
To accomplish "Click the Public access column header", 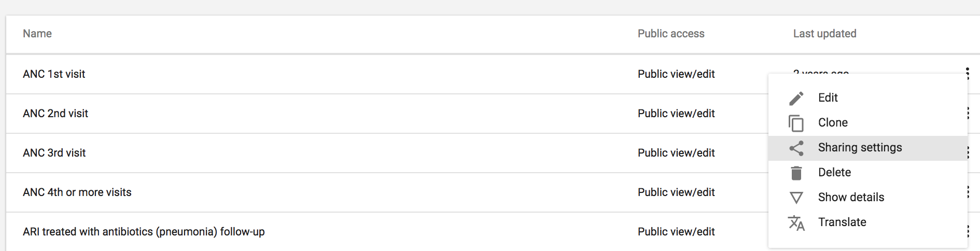I will (671, 34).
